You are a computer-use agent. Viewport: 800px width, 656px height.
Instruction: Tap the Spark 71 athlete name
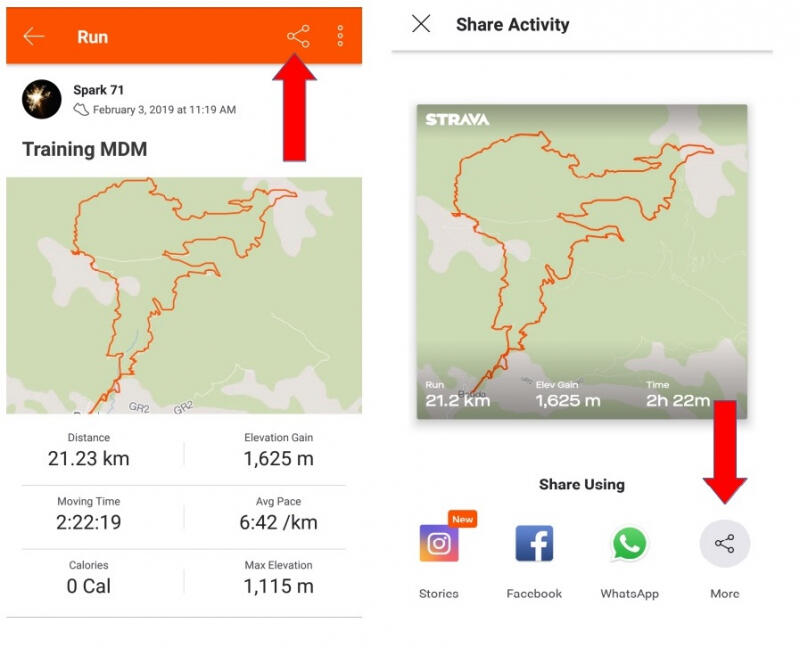(99, 91)
